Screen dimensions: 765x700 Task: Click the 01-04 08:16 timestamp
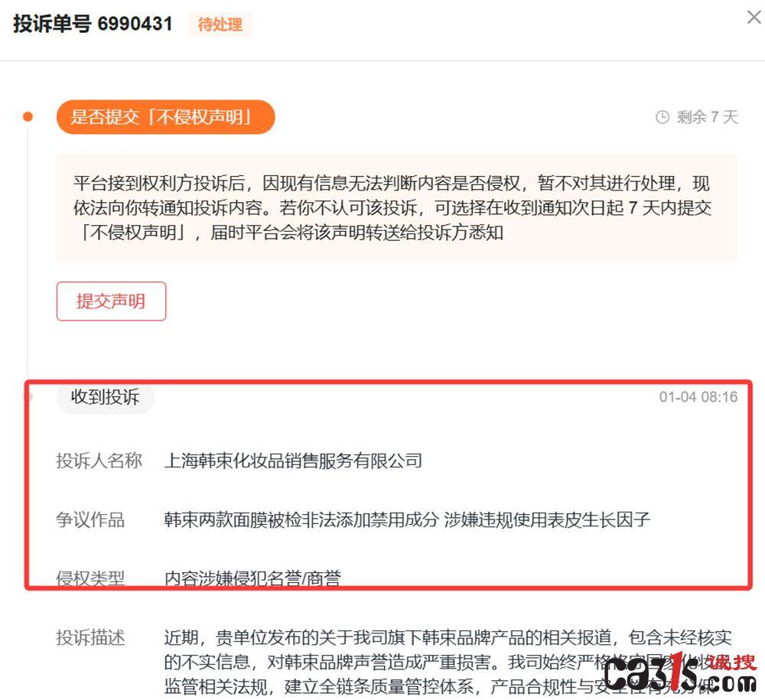(698, 397)
